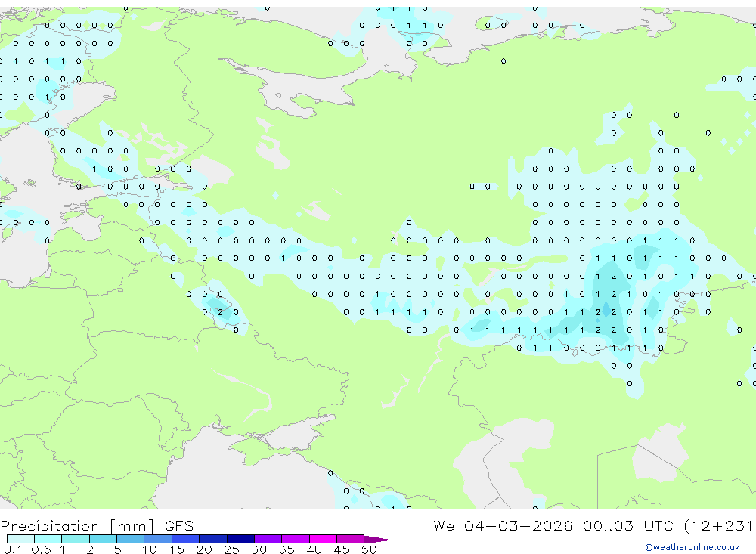
Task: Click the legend label '0.5'
Action: pos(41,549)
